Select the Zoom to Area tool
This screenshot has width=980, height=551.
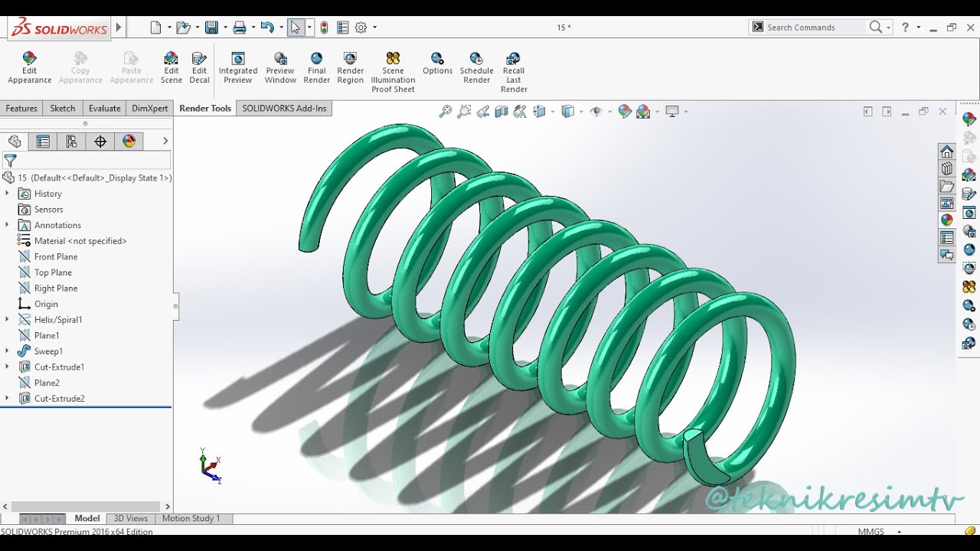tap(464, 112)
